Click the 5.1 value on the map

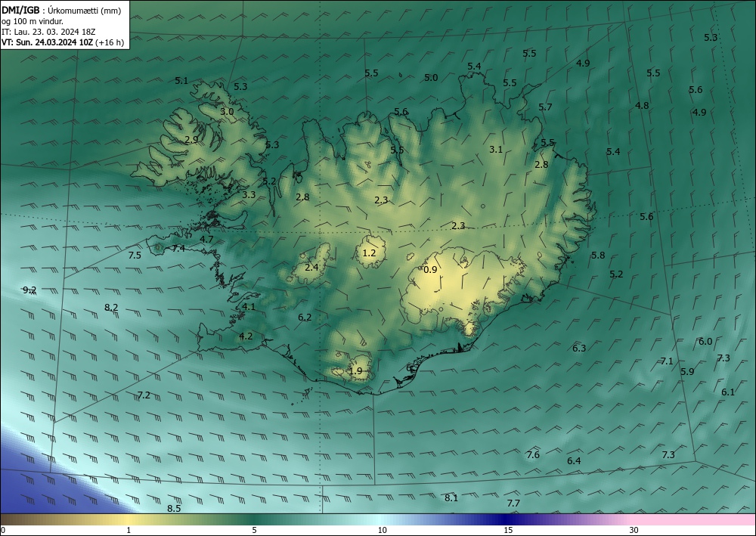point(181,81)
